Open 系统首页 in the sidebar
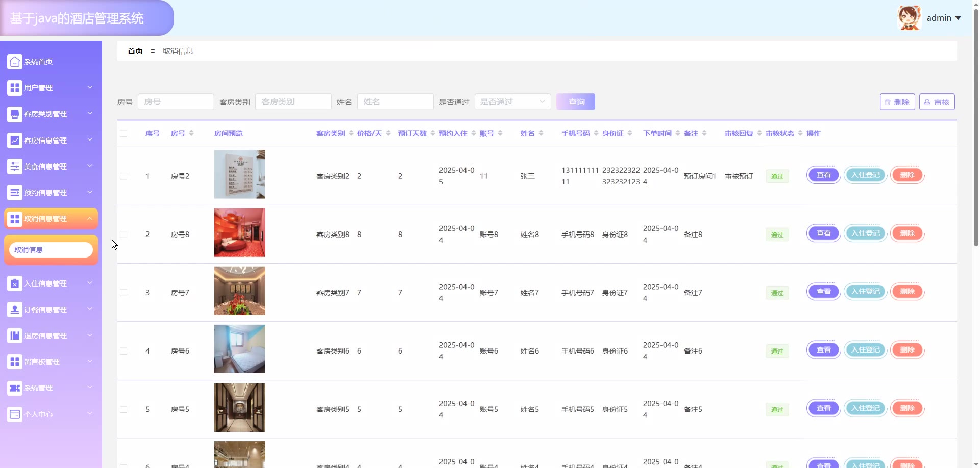This screenshot has width=980, height=468. pyautogui.click(x=51, y=62)
